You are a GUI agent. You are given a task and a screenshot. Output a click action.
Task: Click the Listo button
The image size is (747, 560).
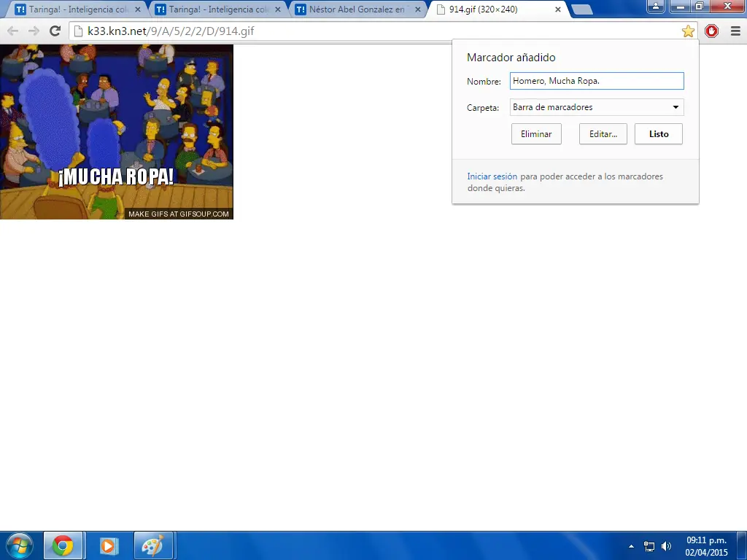coord(659,134)
